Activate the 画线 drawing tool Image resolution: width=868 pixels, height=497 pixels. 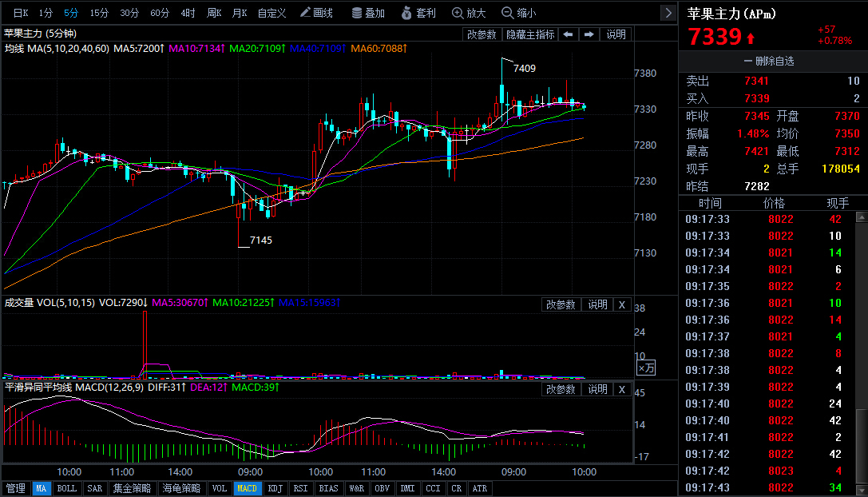(x=317, y=13)
